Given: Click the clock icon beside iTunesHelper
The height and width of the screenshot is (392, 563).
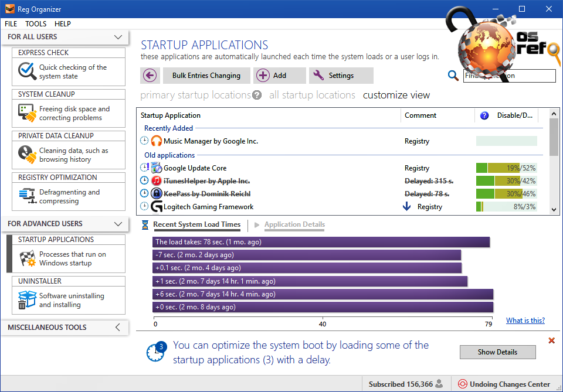Looking at the screenshot, I should click(x=144, y=180).
